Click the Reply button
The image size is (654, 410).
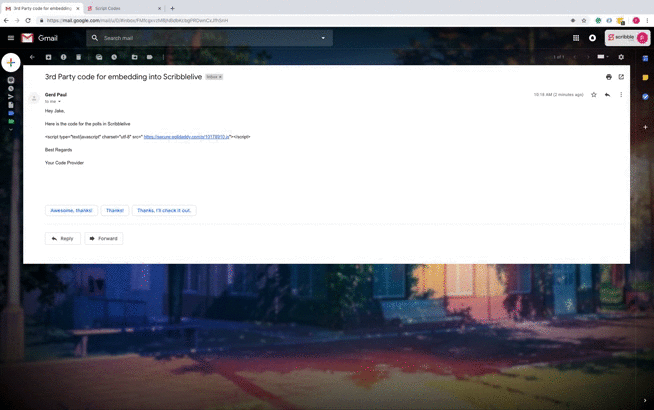63,239
